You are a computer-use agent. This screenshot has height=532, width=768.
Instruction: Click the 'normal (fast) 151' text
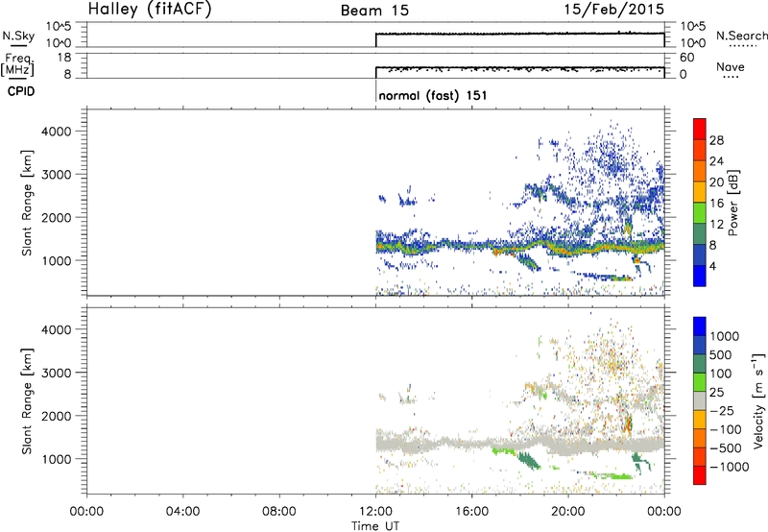pyautogui.click(x=433, y=95)
